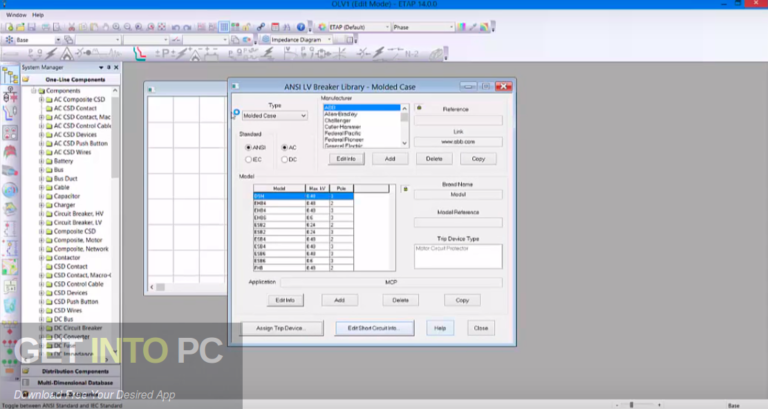The width and height of the screenshot is (768, 409).
Task: Click Delete button under Manufacturer list
Action: tap(434, 159)
